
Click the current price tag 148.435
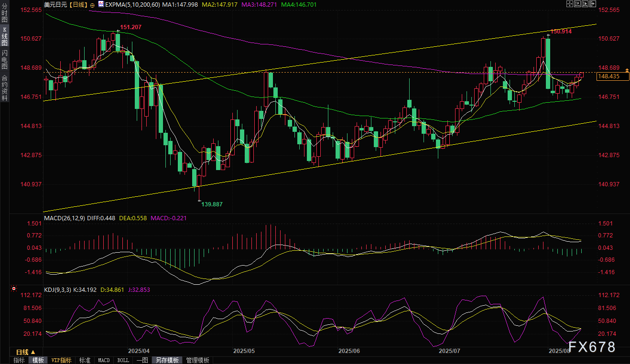tap(613, 76)
